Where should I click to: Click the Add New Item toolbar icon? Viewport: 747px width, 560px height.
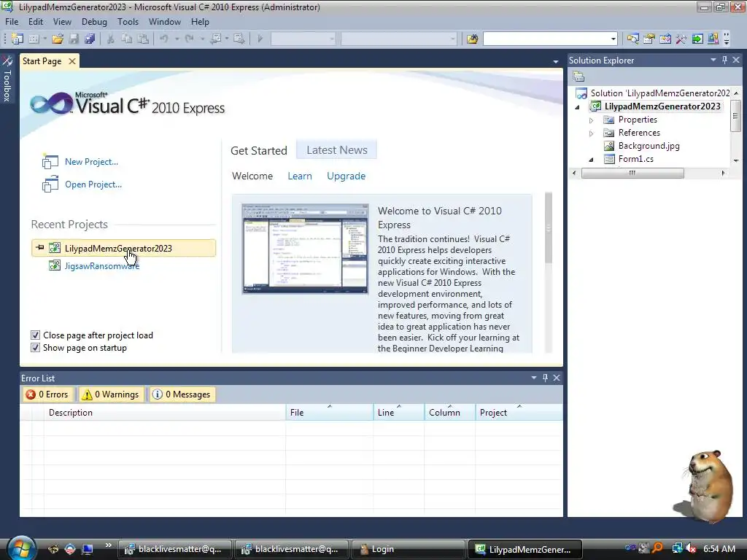(34, 39)
